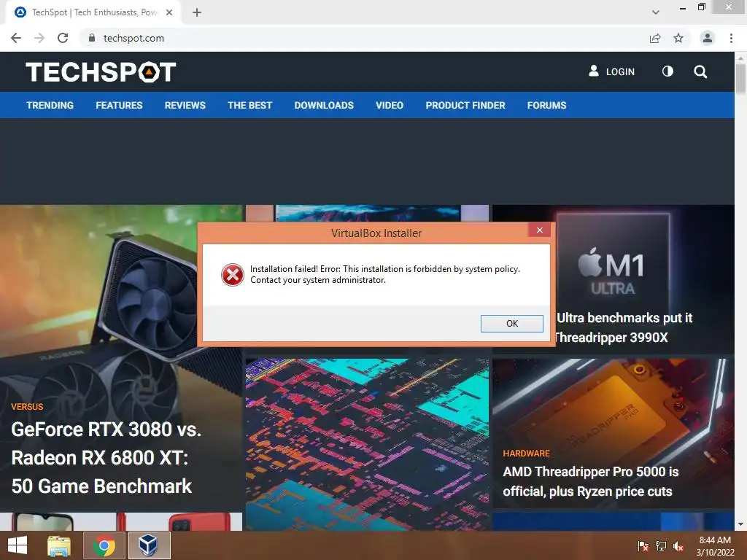
Task: Open the VIDEO section
Action: (390, 105)
